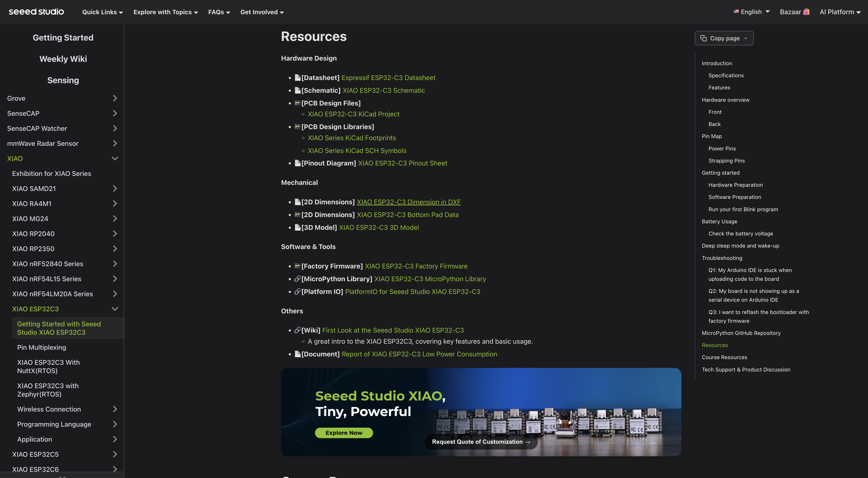Open XIAO ESP32-C3 3D Model link
Image resolution: width=868 pixels, height=478 pixels.
379,227
